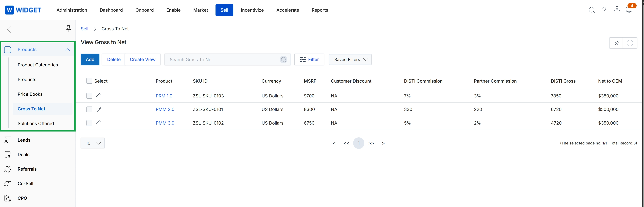Open the PMM 2.0 product link

click(165, 110)
